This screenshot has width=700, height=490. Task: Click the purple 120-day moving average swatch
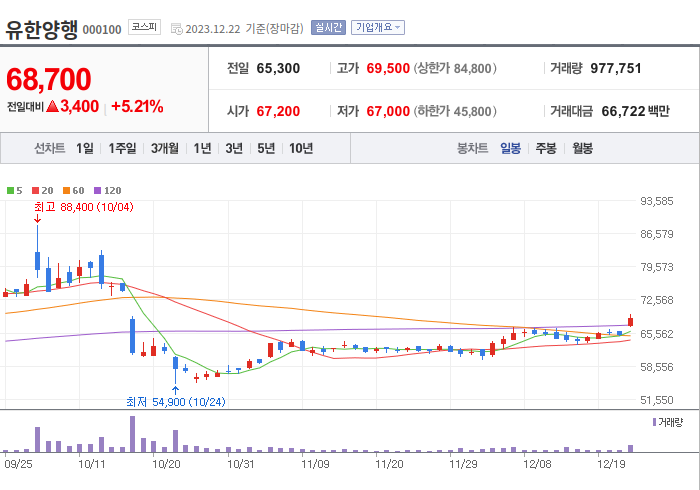pos(97,191)
